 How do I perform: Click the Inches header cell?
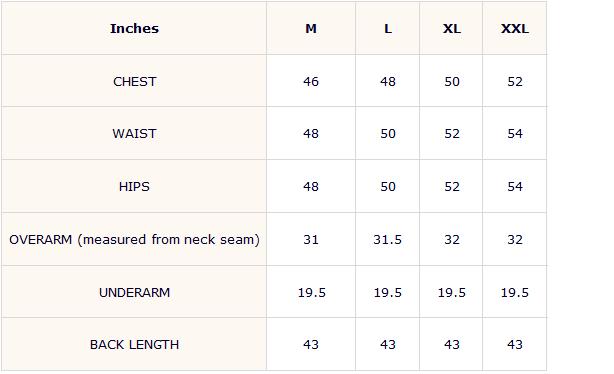(134, 29)
